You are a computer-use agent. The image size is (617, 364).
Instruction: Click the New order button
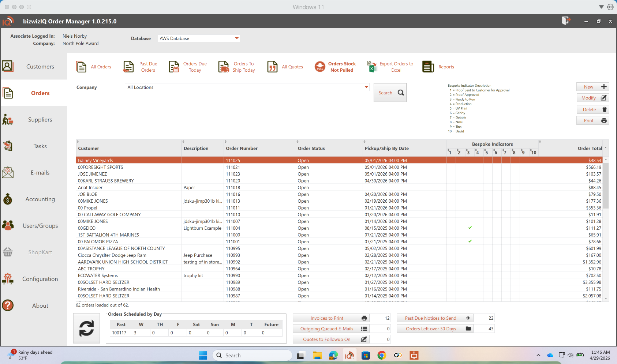point(592,87)
